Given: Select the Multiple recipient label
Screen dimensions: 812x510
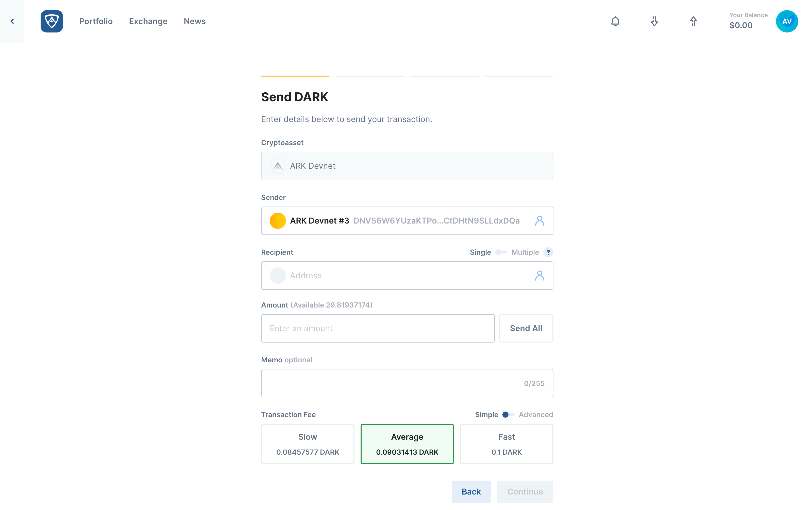Looking at the screenshot, I should [x=525, y=252].
